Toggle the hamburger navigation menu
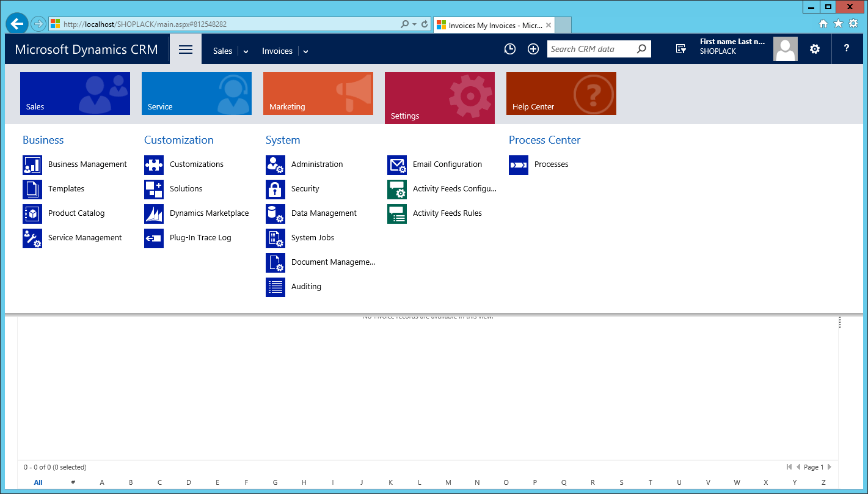The width and height of the screenshot is (868, 494). pos(186,50)
